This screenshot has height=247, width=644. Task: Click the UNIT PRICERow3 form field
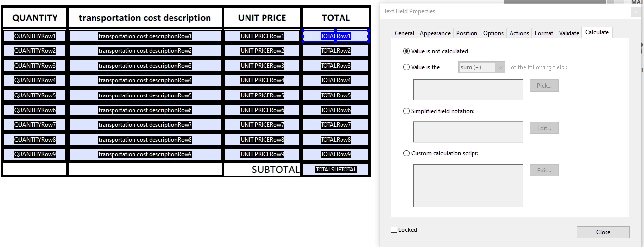point(262,66)
